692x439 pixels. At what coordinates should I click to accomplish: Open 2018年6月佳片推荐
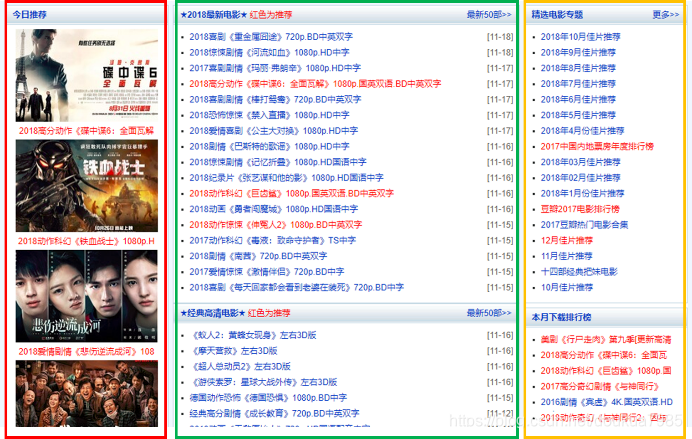point(578,100)
